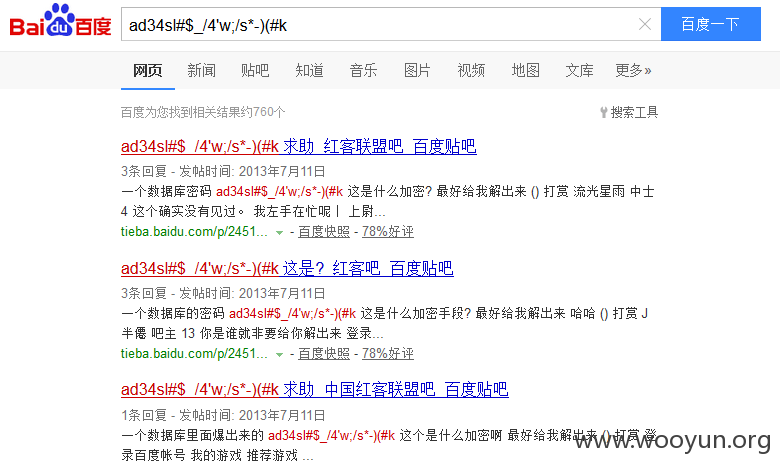780x469 pixels.
Task: Open 百度快照 for first result
Action: tap(324, 232)
